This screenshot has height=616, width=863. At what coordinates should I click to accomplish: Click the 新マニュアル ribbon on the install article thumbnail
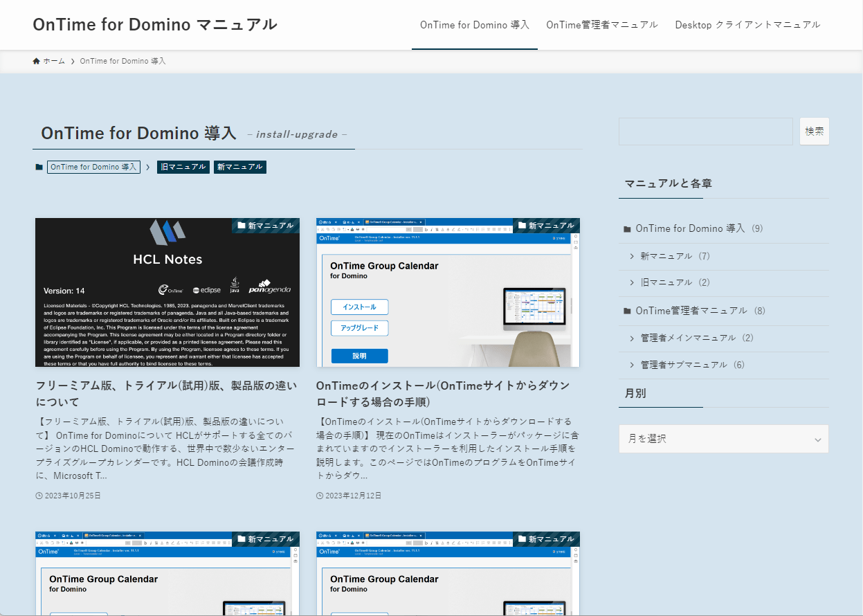pos(546,225)
